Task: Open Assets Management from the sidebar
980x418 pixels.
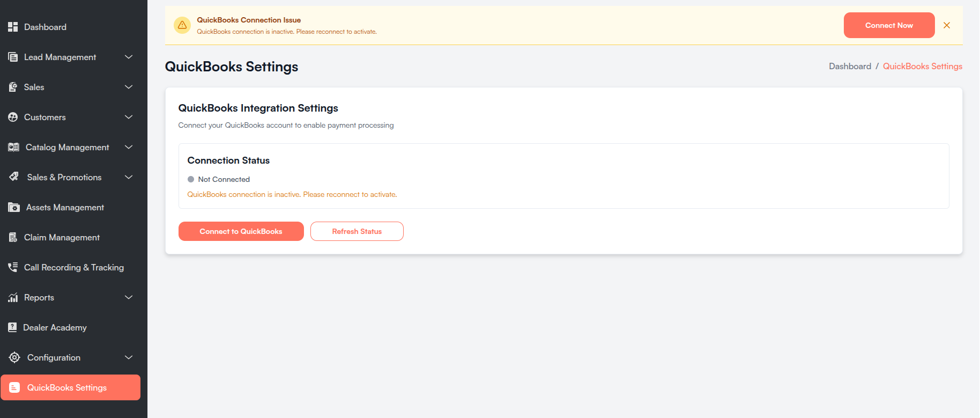Action: (x=70, y=207)
